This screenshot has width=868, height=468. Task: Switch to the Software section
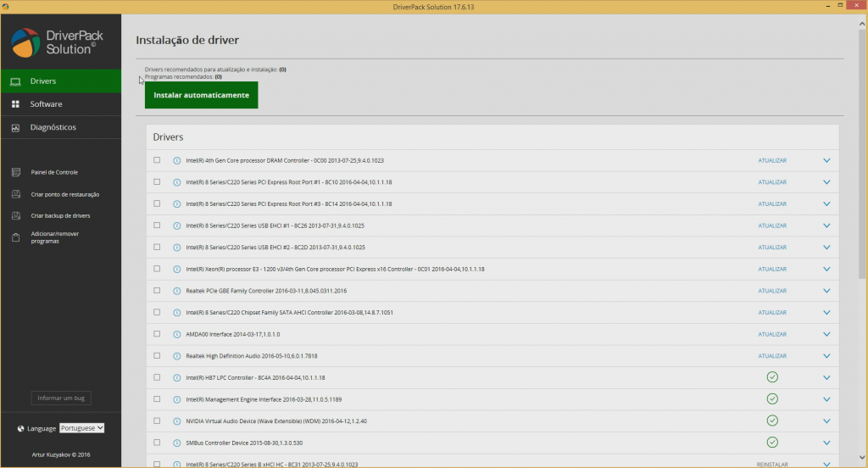46,104
